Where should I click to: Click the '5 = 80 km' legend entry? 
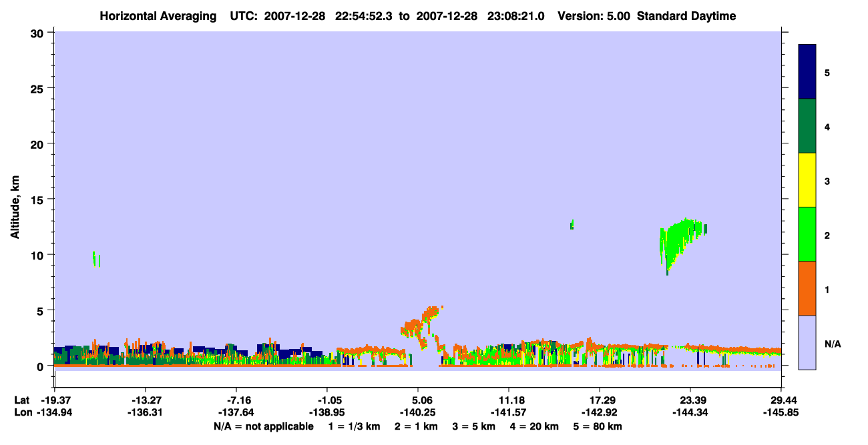tap(598, 426)
